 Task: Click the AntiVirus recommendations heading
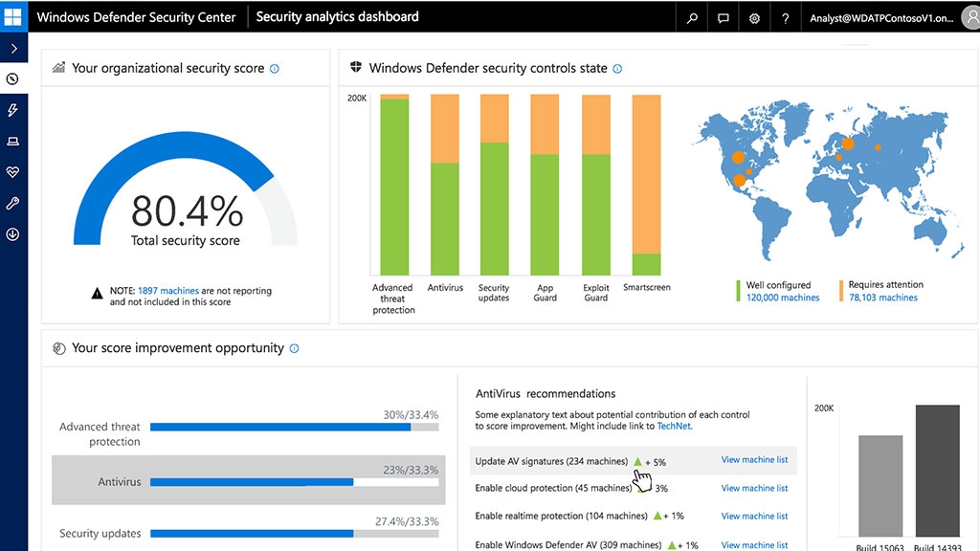pyautogui.click(x=546, y=393)
